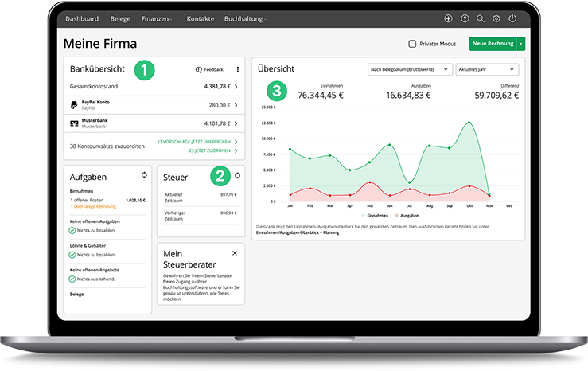This screenshot has height=371, width=588.
Task: Open Bankübersicht three-dot options menu
Action: 237,69
